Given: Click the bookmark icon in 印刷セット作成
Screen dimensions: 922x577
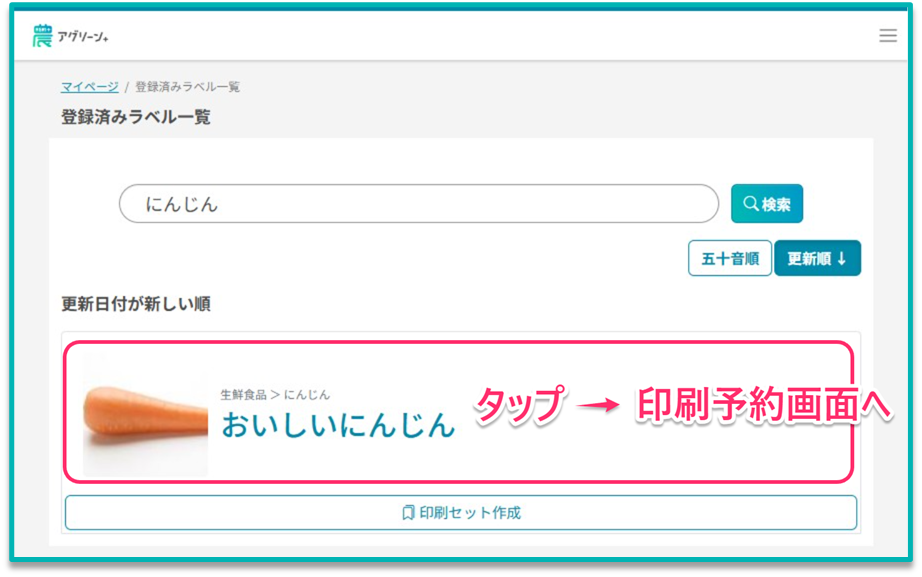Looking at the screenshot, I should click(408, 513).
